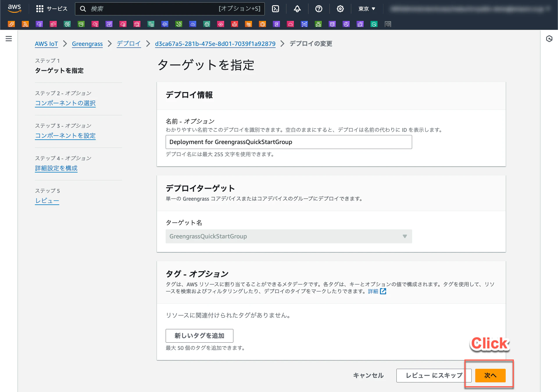Click the ターゲットを指定 current step label
The height and width of the screenshot is (392, 558).
pos(59,71)
